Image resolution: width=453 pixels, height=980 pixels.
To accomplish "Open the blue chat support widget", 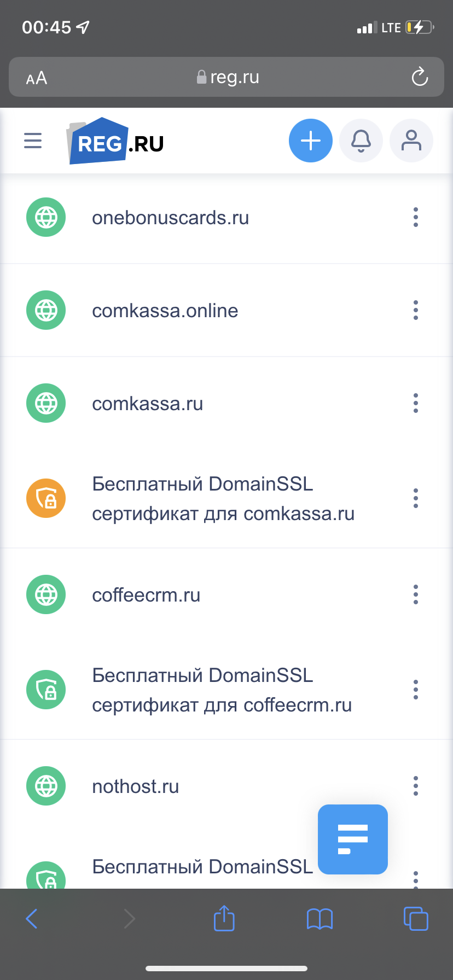I will (353, 839).
